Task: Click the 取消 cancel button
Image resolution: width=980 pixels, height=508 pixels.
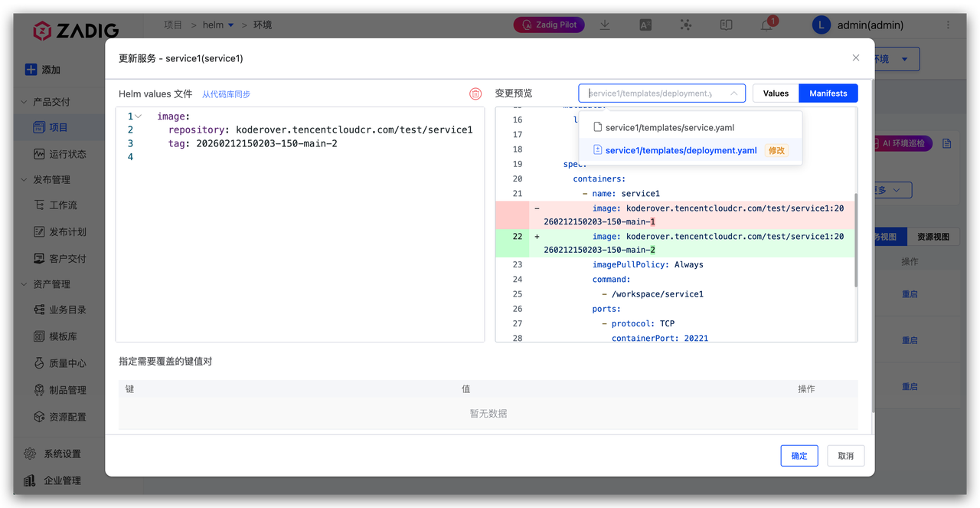Action: (845, 456)
